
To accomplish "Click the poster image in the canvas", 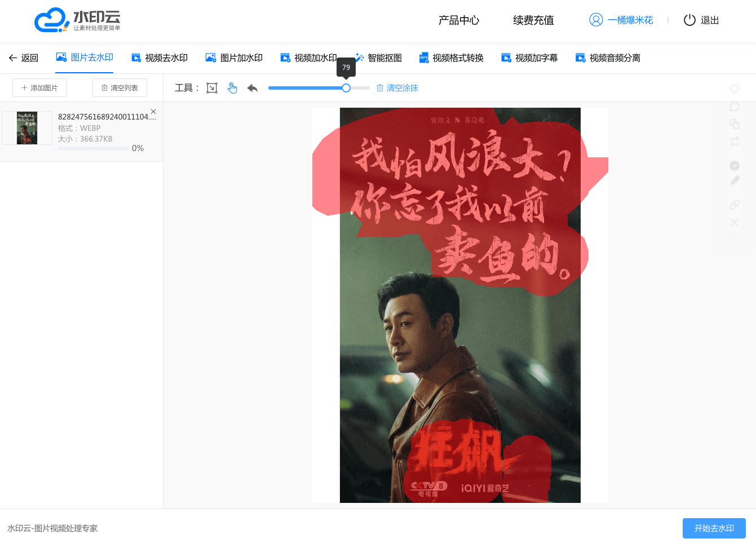I will 460,305.
